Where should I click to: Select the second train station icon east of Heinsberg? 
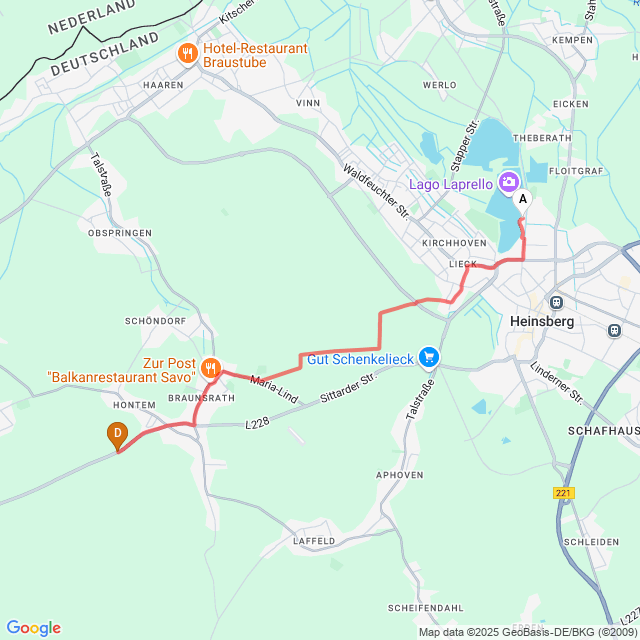(614, 330)
